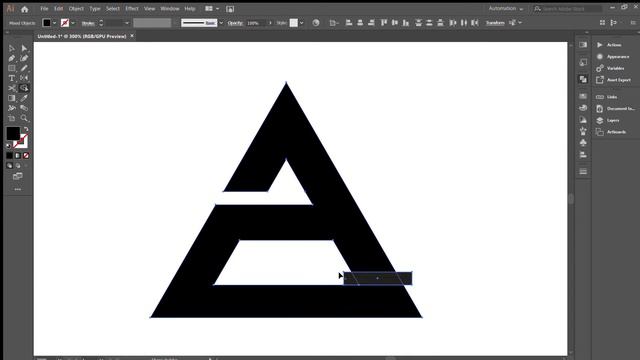Select the Type tool

coord(11,78)
